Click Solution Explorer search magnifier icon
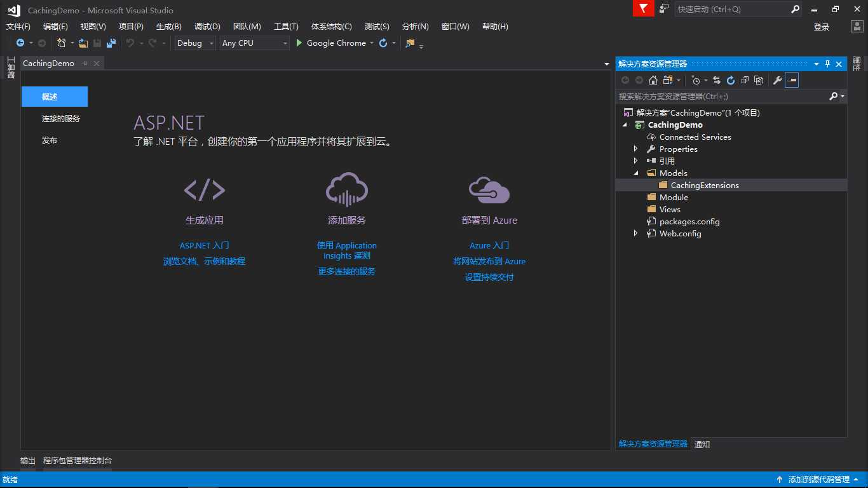Screen dimensions: 868x488 [834, 96]
